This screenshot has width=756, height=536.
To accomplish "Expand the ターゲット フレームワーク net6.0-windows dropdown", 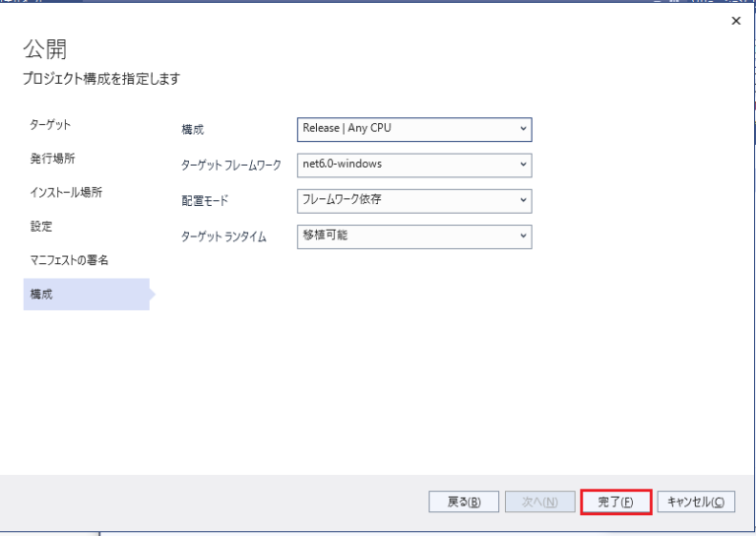I will [414, 165].
